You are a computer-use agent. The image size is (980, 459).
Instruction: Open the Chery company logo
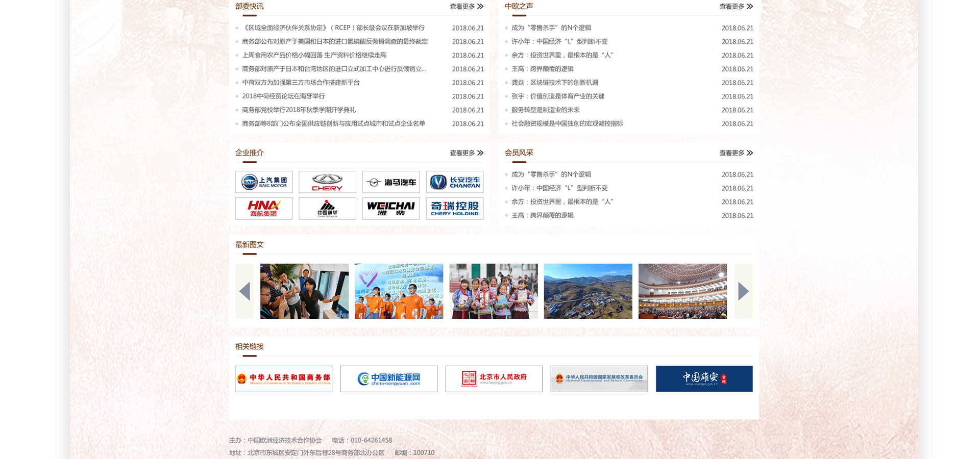327,182
